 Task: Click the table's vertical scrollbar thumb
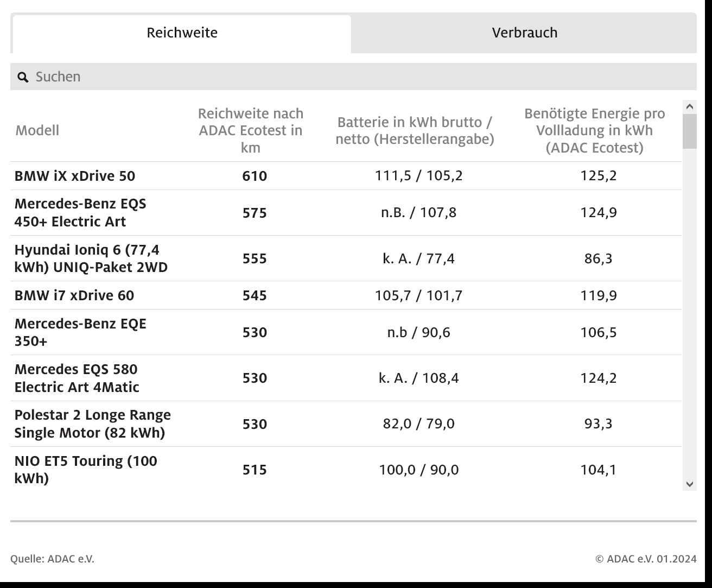[690, 131]
